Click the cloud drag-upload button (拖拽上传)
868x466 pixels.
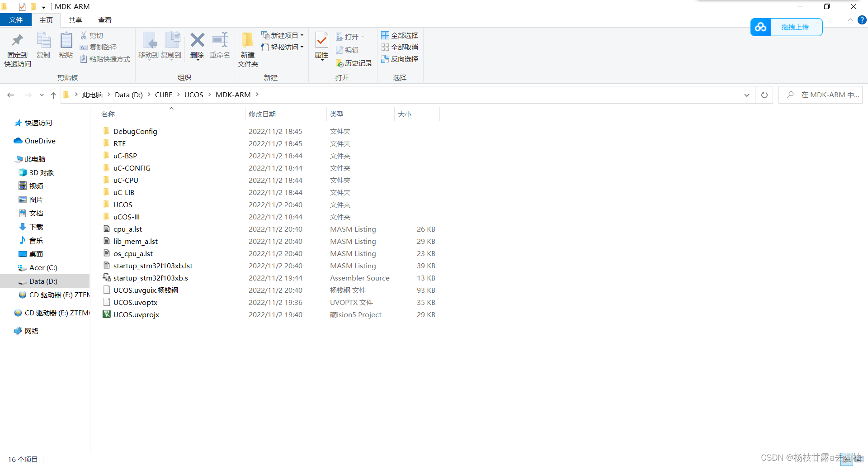(x=786, y=27)
